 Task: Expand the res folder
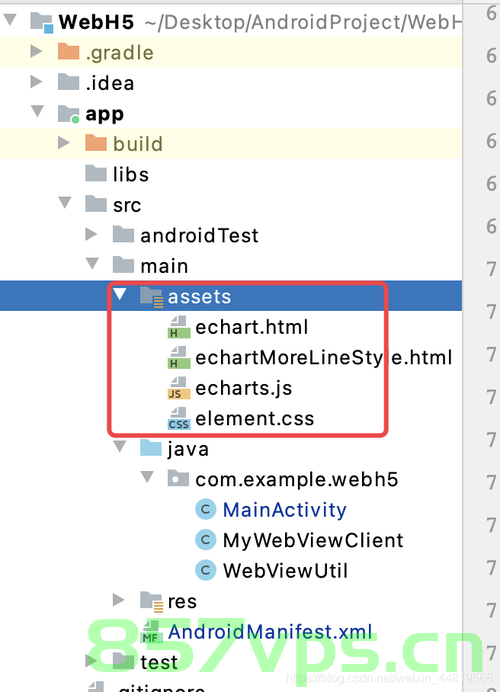[119, 600]
